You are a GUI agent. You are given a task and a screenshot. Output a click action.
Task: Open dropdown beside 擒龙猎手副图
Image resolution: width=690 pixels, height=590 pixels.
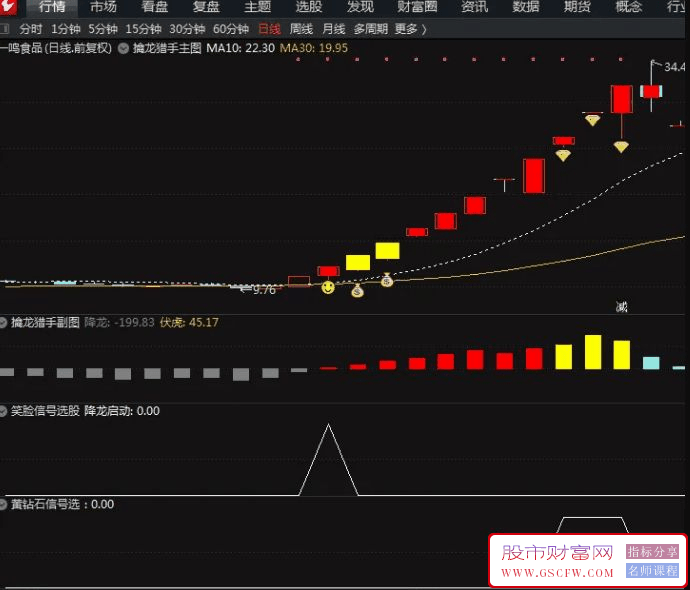[x=3, y=323]
